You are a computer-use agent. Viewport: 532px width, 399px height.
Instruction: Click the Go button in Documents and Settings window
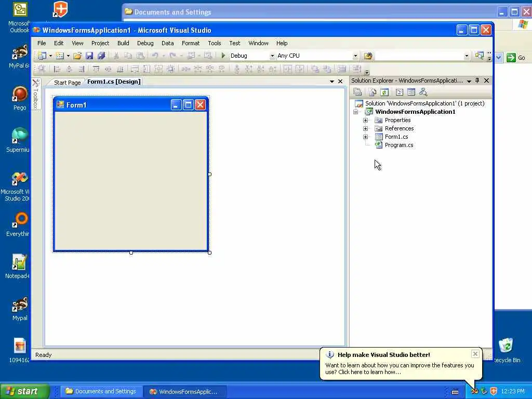(516, 58)
